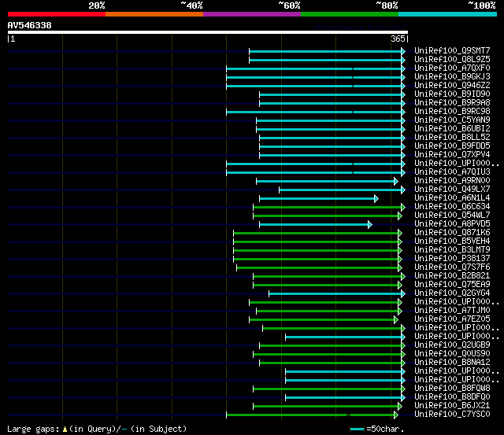Click the UniRef100_Q9SMT7 hit label
Image resolution: width=504 pixels, height=435 pixels.
[x=452, y=50]
